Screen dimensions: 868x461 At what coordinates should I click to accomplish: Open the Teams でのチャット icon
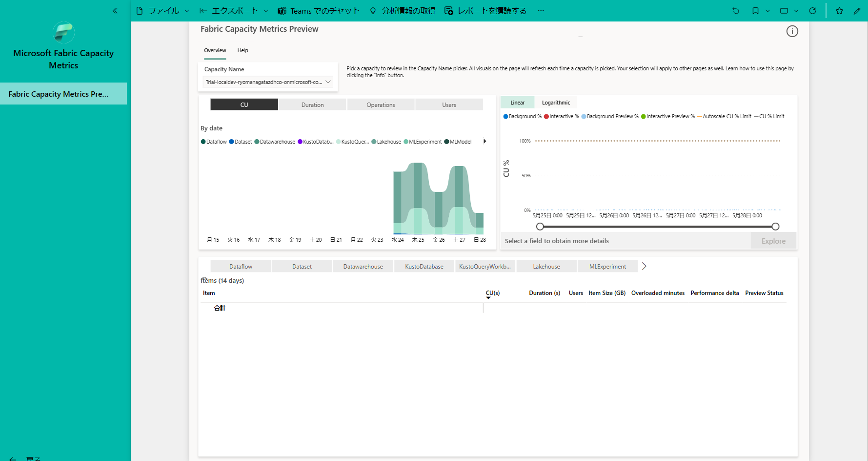pyautogui.click(x=282, y=10)
